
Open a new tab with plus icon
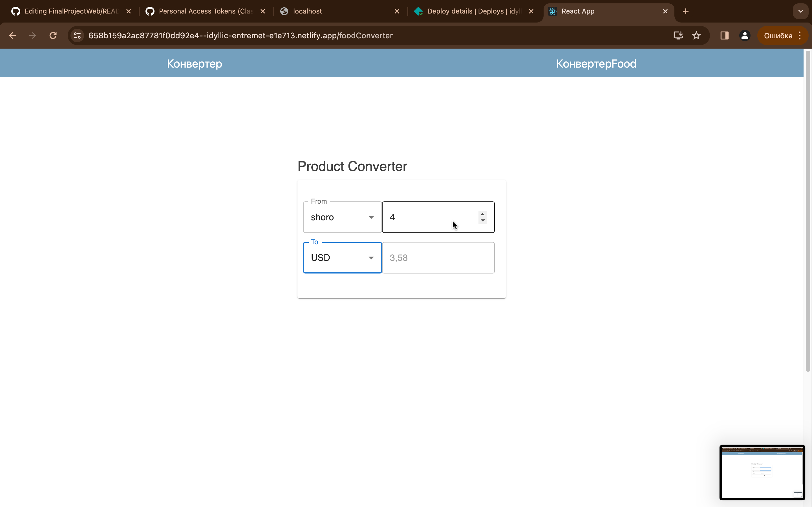(x=685, y=11)
